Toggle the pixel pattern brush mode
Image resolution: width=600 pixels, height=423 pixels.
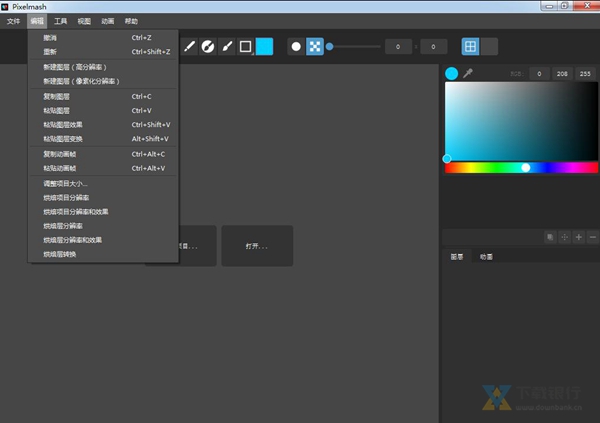click(314, 46)
